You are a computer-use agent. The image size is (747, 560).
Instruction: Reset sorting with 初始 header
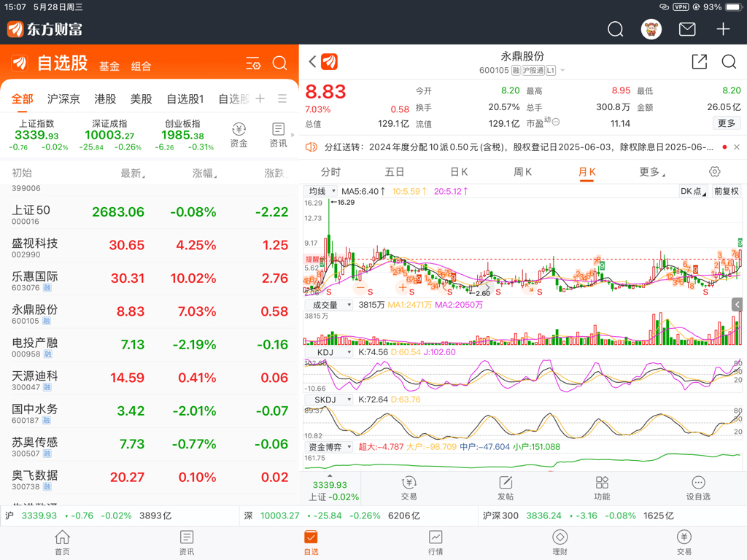[x=22, y=174]
